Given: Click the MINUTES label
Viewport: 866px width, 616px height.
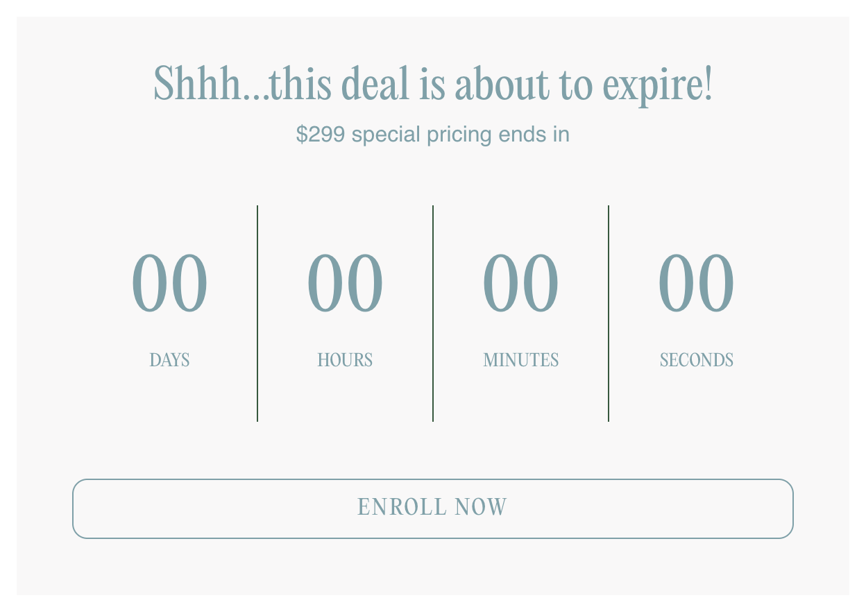Looking at the screenshot, I should point(520,360).
